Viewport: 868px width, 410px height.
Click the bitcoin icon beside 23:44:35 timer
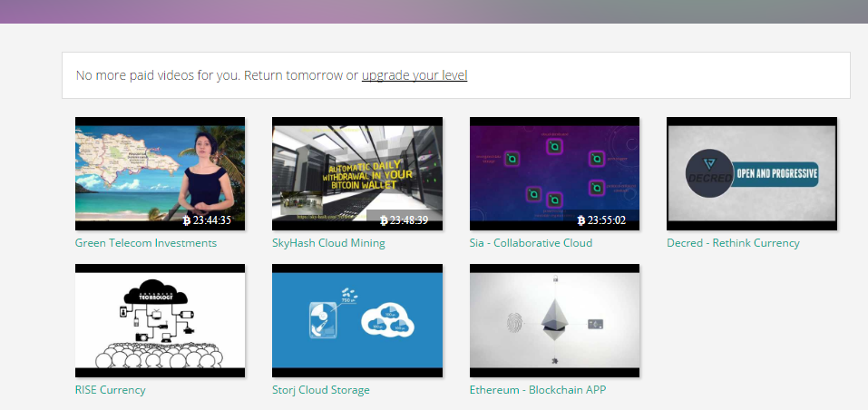coord(187,220)
